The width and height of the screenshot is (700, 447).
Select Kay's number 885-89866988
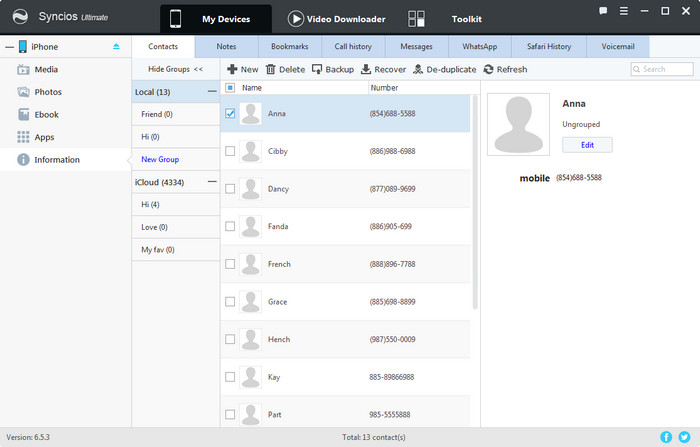tap(392, 377)
